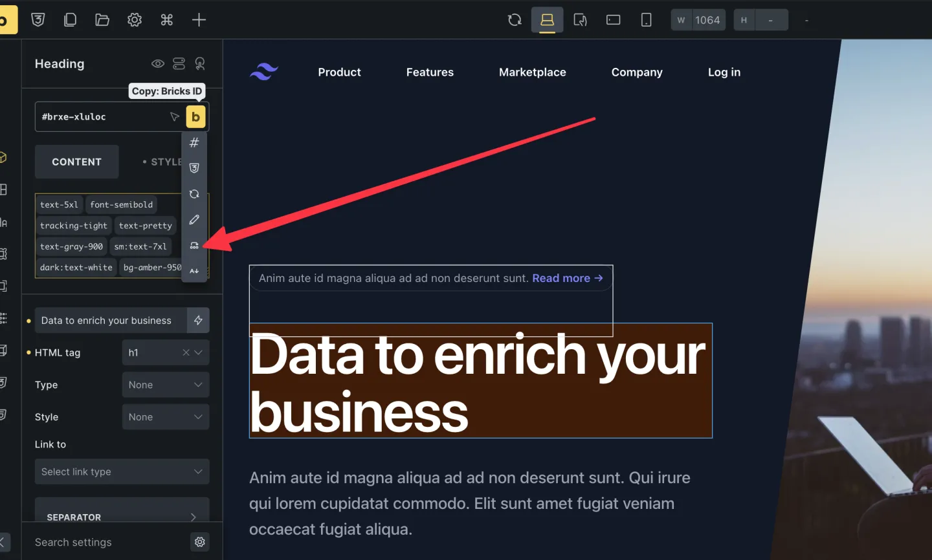This screenshot has height=560, width=932.
Task: Expand the Select link type dropdown
Action: (x=122, y=472)
